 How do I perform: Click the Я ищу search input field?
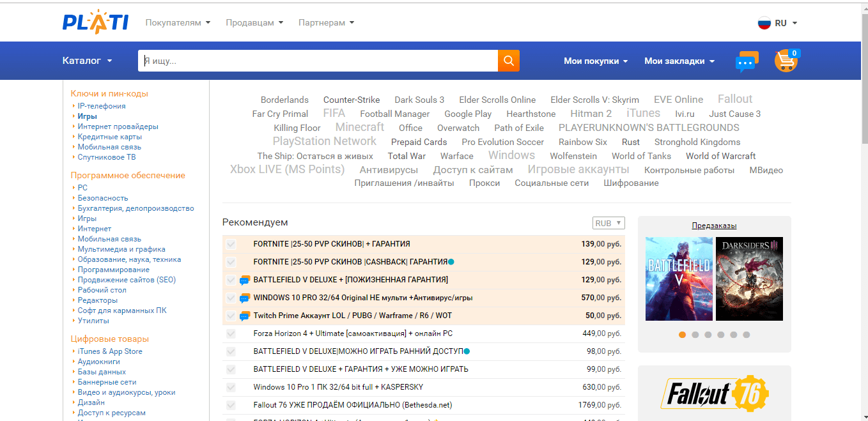(x=318, y=61)
